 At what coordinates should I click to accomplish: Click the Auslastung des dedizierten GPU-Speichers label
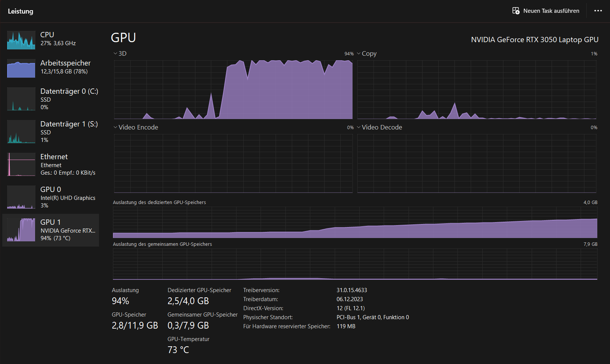point(160,203)
